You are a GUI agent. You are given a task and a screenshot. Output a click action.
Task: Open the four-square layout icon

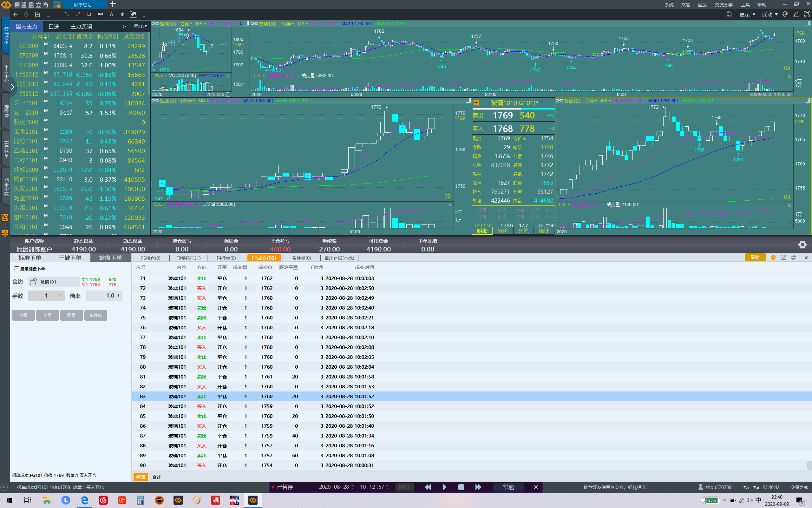pyautogui.click(x=57, y=4)
